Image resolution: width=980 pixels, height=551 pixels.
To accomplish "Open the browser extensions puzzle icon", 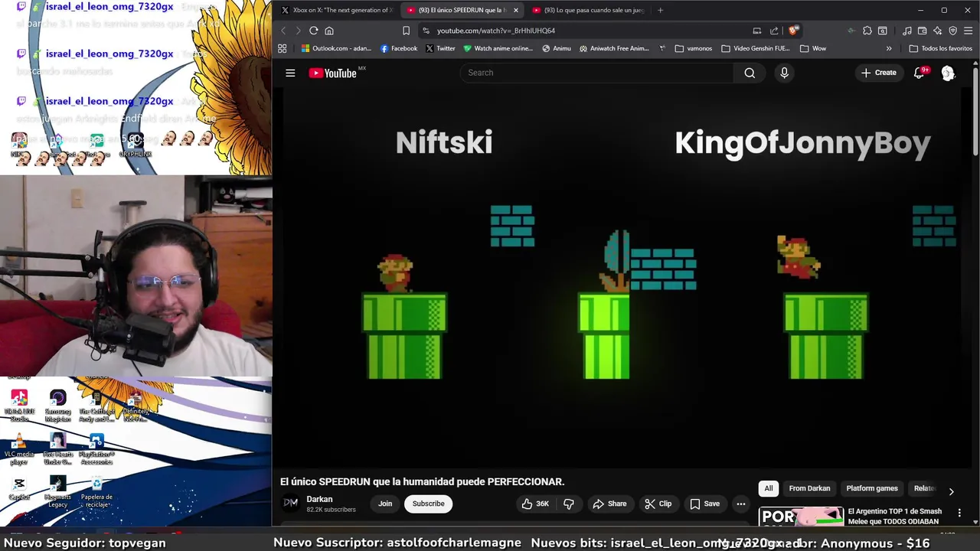I will tap(867, 31).
